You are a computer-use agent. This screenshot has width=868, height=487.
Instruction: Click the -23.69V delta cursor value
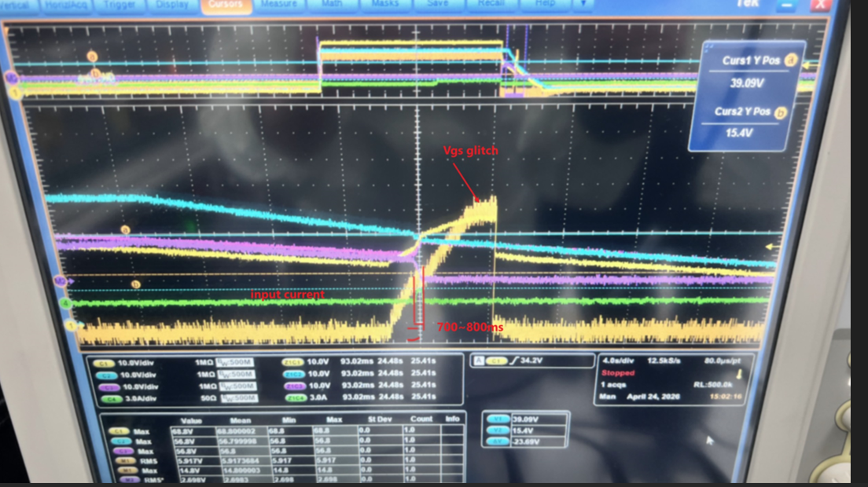tap(526, 441)
